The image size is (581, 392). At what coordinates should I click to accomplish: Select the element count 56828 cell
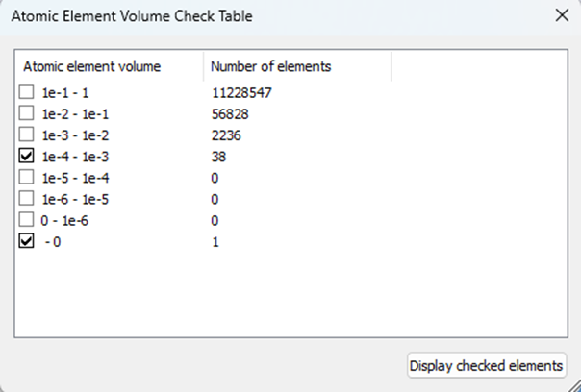click(x=230, y=114)
